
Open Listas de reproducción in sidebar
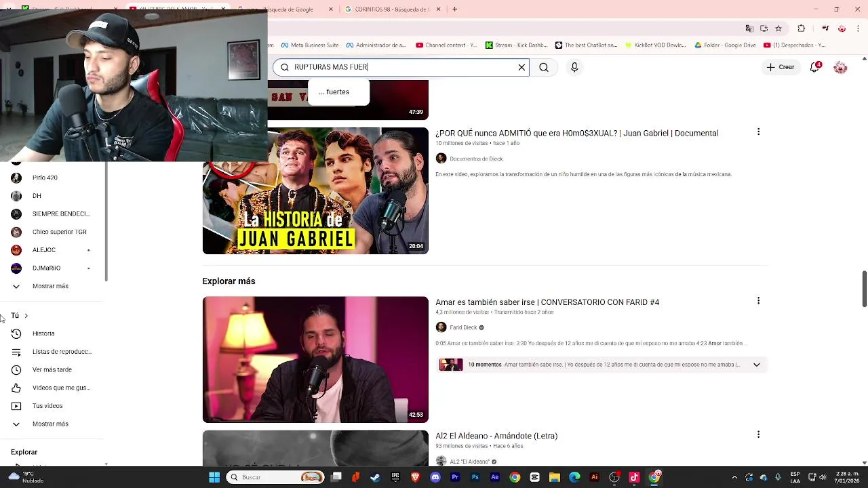point(52,352)
